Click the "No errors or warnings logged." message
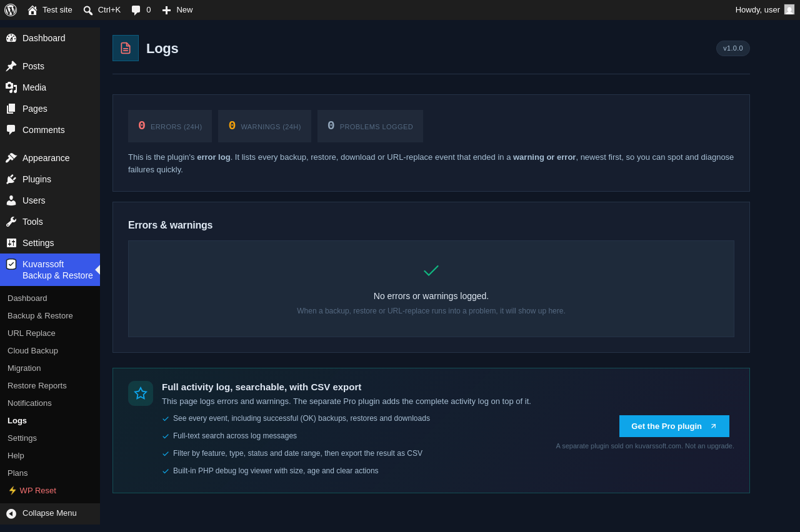Screen dimensions: 800x532 tap(431, 296)
